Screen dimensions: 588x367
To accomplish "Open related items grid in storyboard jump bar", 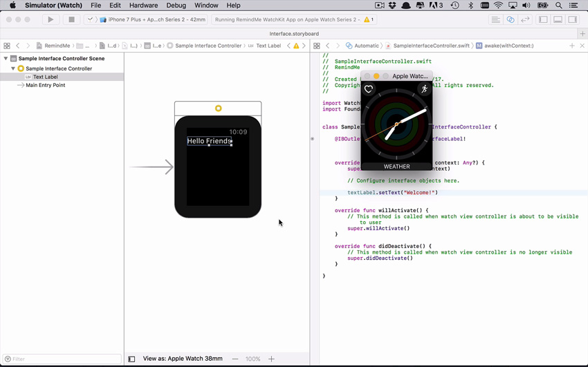I will coord(7,46).
